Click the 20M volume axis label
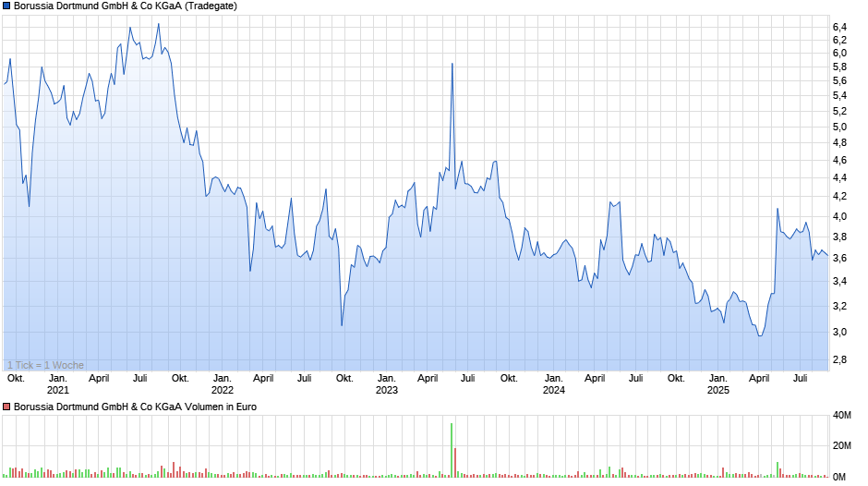Screen dimensions: 868x486 click(842, 445)
